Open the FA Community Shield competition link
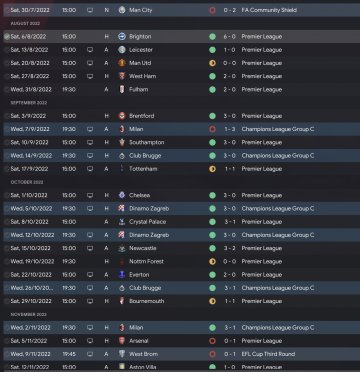360x372 pixels. click(x=269, y=10)
